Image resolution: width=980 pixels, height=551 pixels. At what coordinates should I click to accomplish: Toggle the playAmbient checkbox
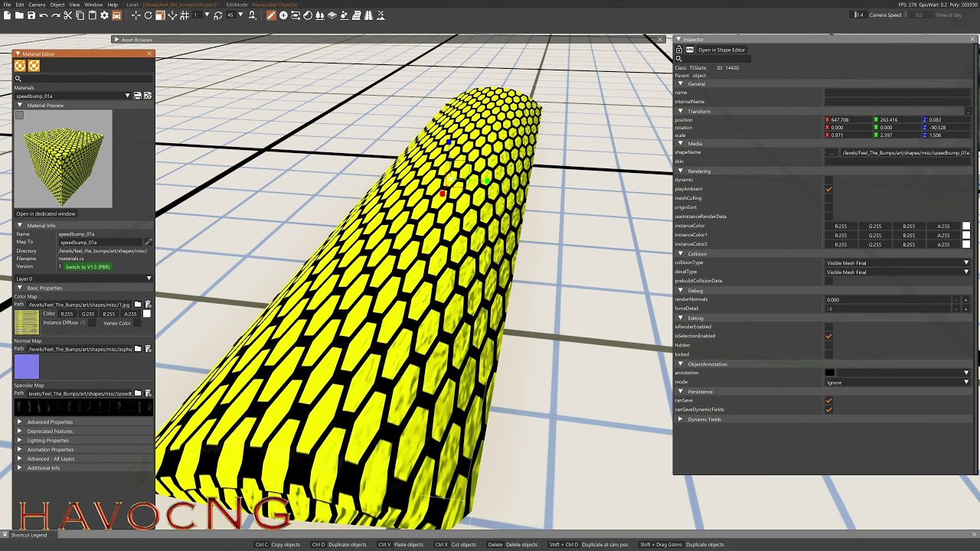click(828, 189)
